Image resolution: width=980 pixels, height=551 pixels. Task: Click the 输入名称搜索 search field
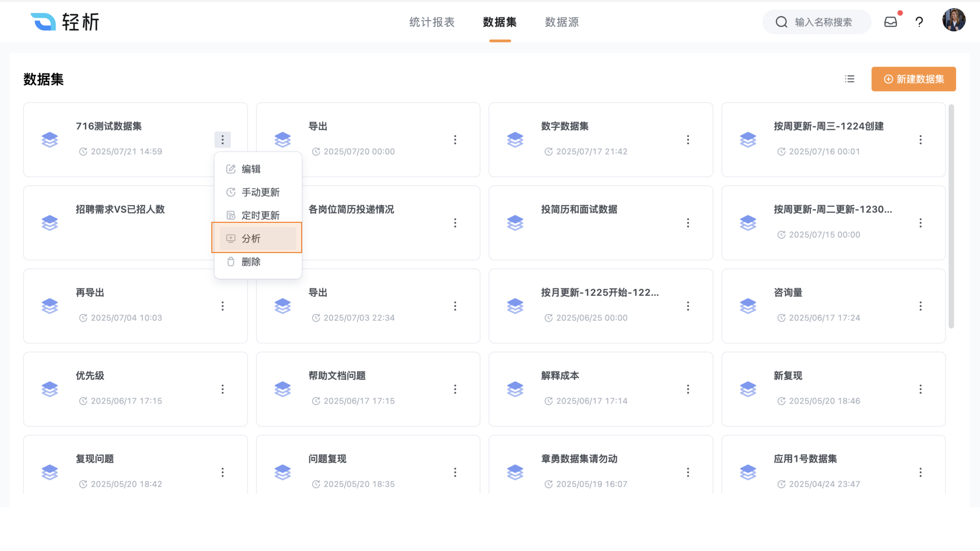[817, 22]
